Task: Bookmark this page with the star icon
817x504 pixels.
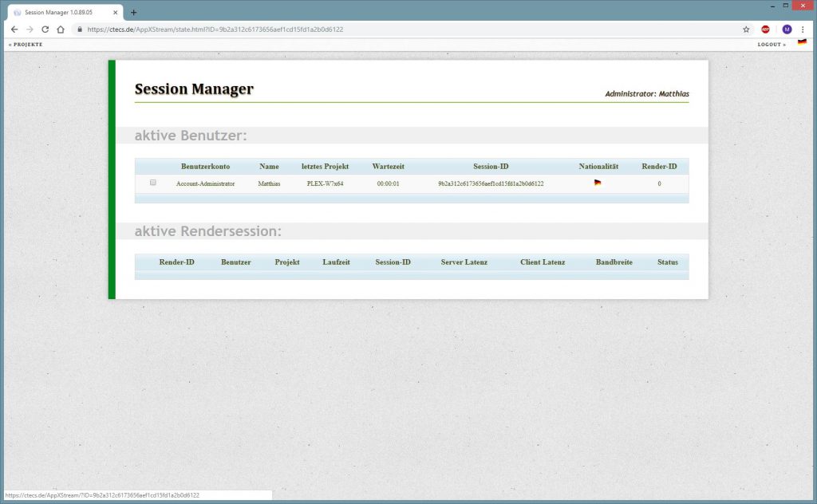Action: pos(746,29)
